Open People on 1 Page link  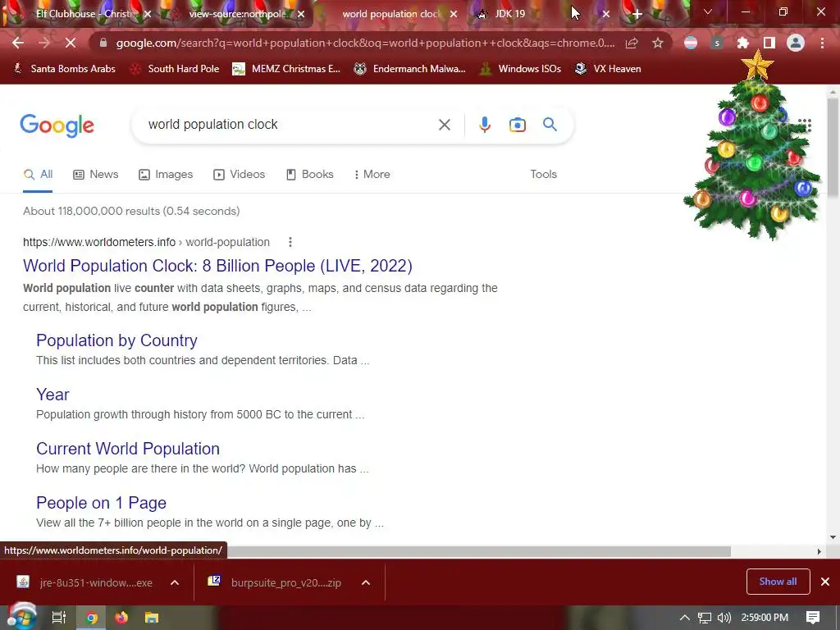tap(101, 503)
